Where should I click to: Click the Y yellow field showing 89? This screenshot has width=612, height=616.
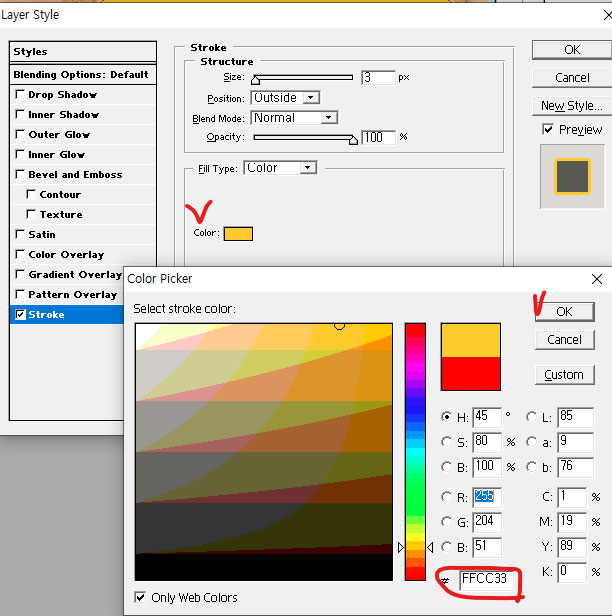click(572, 546)
